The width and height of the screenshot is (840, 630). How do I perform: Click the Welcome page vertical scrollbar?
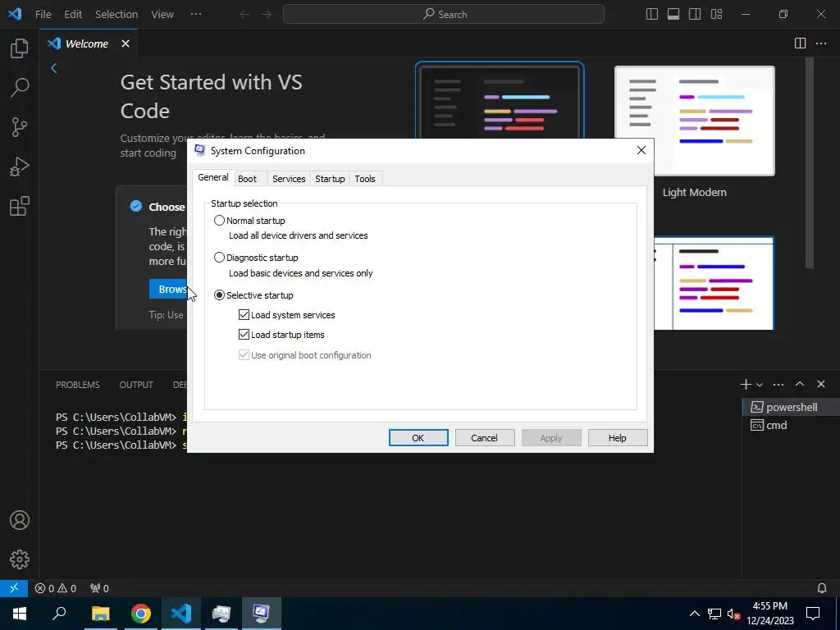810,163
